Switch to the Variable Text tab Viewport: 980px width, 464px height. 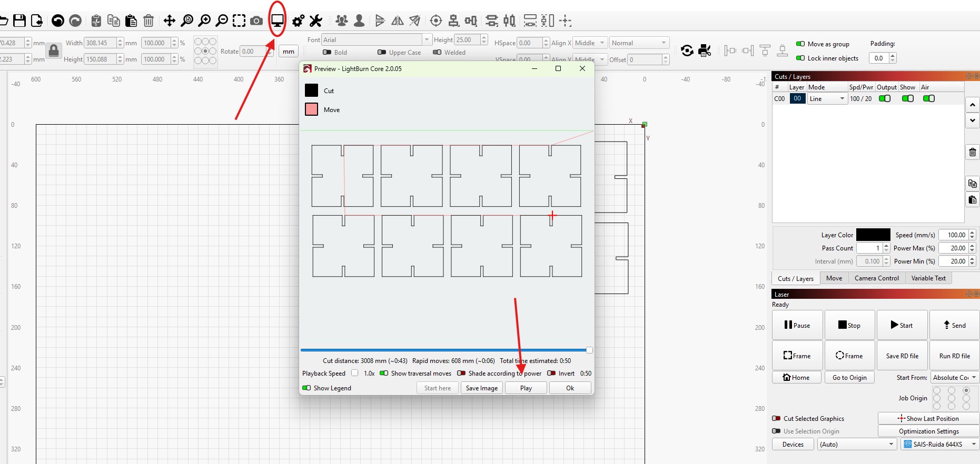click(928, 278)
